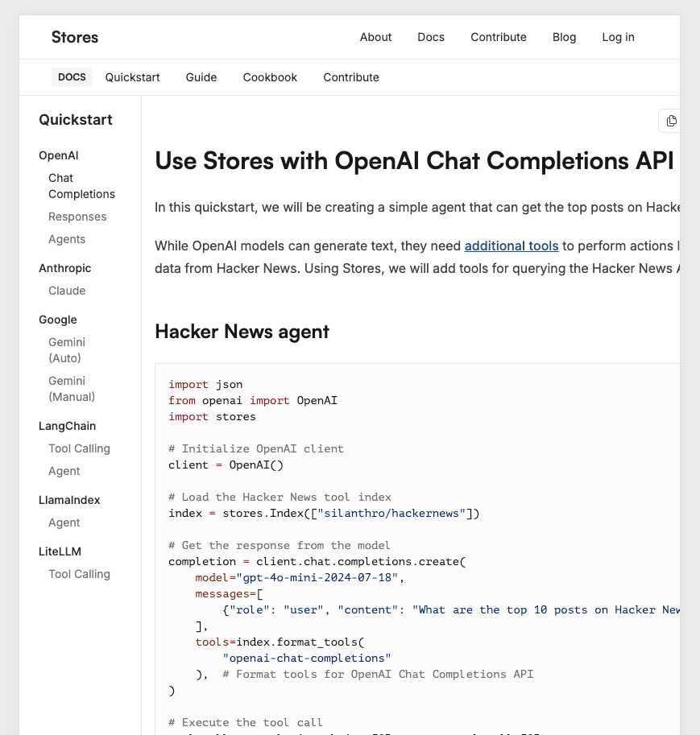Image resolution: width=700 pixels, height=735 pixels.
Task: Click the "# Get the response from the model" comment
Action: point(280,545)
